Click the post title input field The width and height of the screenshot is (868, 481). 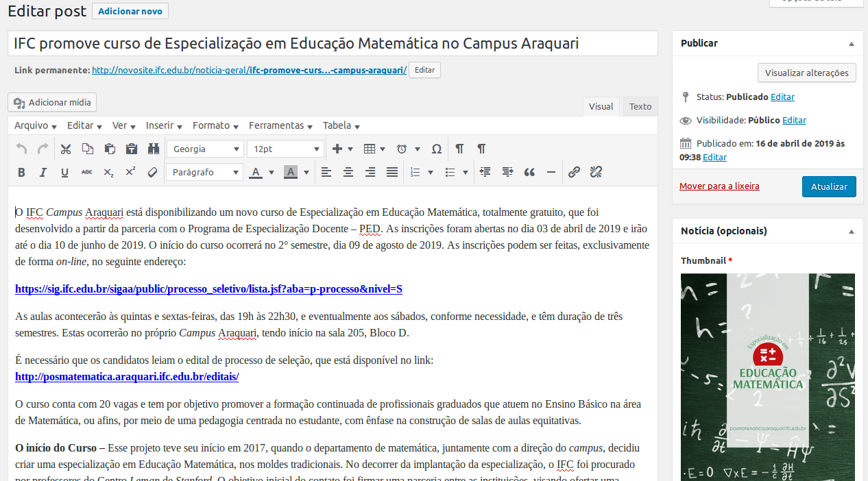point(333,44)
